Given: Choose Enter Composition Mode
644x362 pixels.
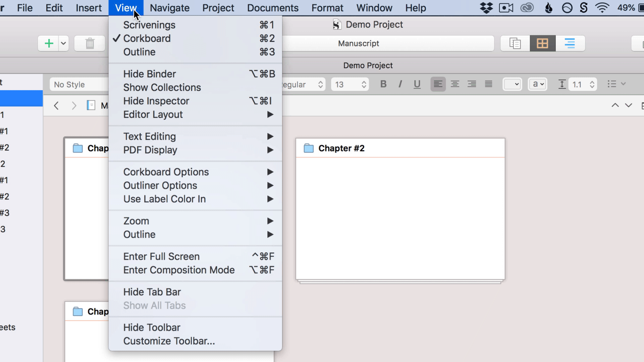Looking at the screenshot, I should coord(195,270).
